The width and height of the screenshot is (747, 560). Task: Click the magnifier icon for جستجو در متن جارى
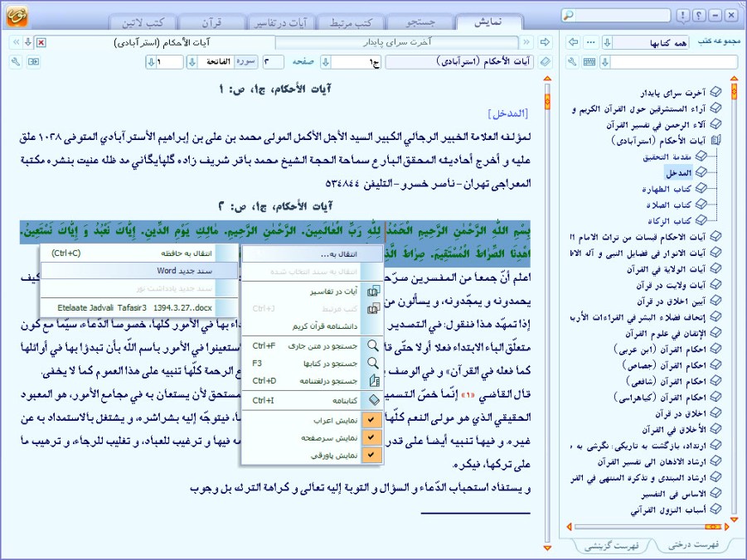click(373, 345)
